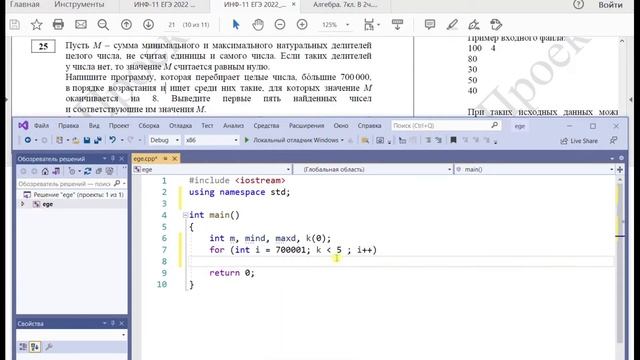Save the file in Visual Studio toolbar
The image size is (640, 360).
[x=87, y=140]
